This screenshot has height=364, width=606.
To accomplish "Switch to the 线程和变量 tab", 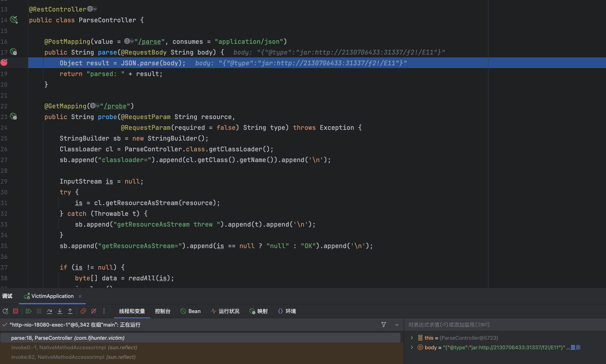I will pos(132,311).
